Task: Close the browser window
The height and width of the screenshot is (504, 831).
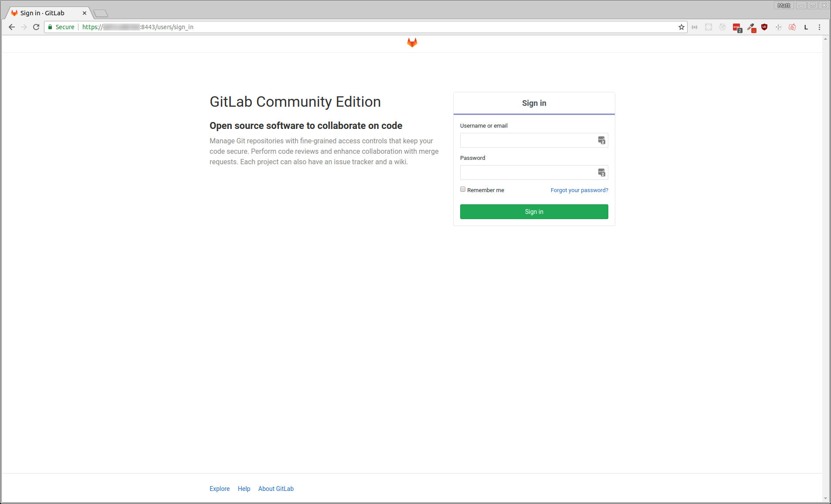Action: [x=824, y=5]
